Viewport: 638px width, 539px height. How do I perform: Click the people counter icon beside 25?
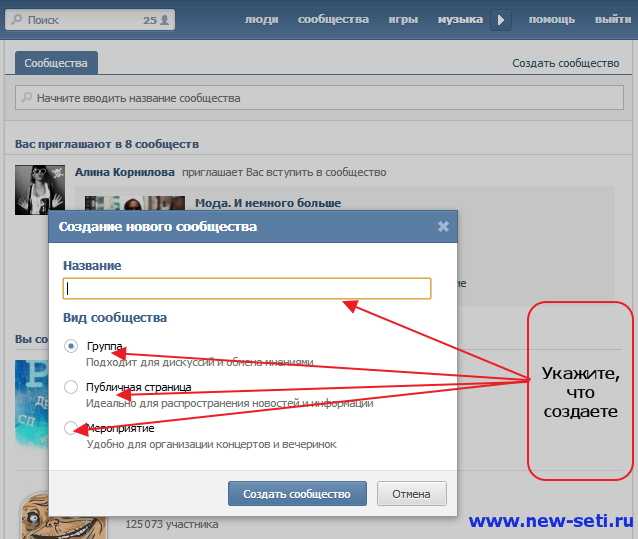point(164,20)
